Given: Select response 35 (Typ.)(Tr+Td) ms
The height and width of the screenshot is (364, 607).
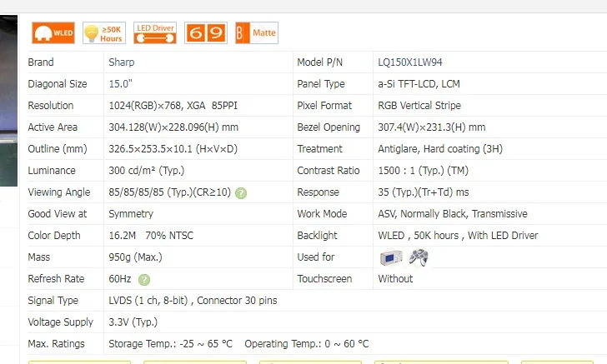Looking at the screenshot, I should tap(424, 192).
